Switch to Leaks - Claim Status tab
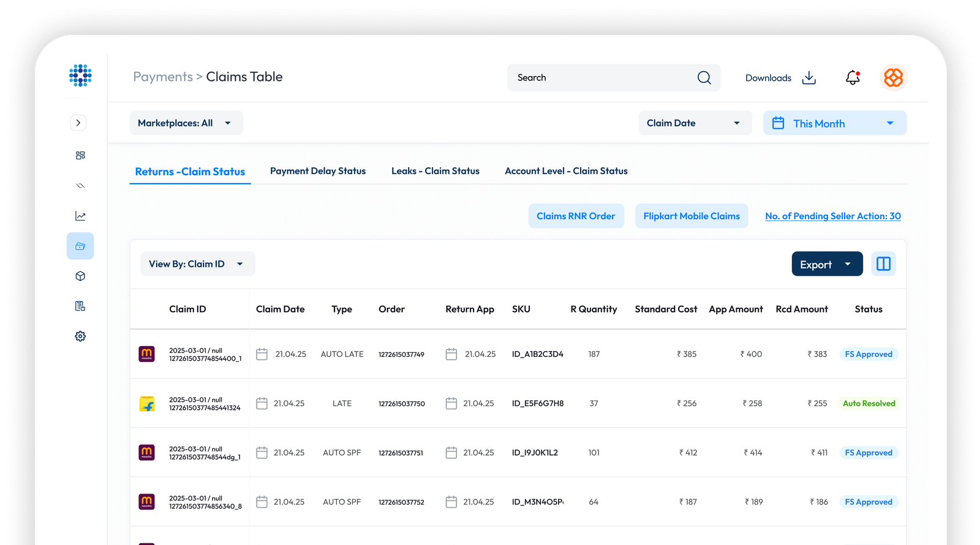 (435, 171)
